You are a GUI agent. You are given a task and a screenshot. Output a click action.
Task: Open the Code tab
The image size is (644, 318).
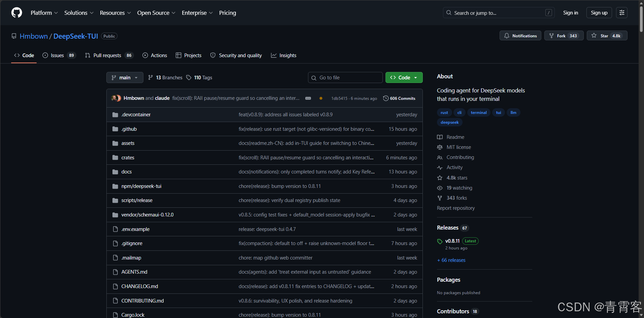coord(24,55)
